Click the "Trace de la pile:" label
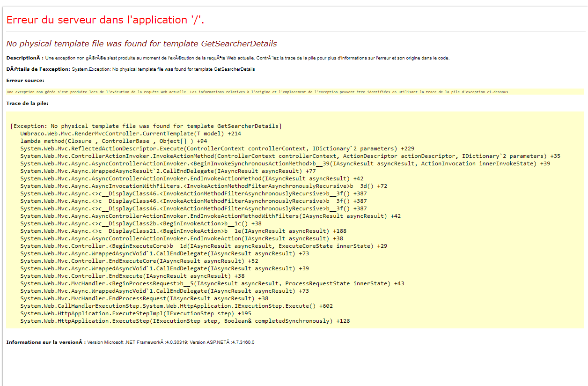The height and width of the screenshot is (386, 588). click(27, 103)
